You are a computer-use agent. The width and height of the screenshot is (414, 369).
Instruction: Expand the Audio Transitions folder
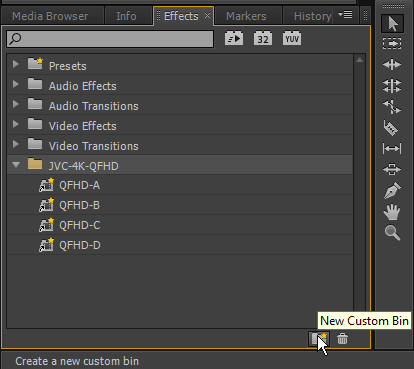15,104
